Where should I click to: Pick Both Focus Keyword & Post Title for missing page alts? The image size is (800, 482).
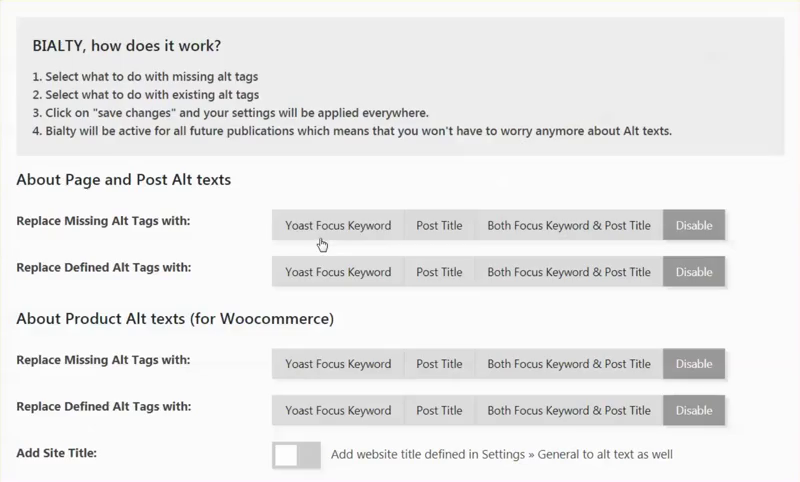(568, 225)
